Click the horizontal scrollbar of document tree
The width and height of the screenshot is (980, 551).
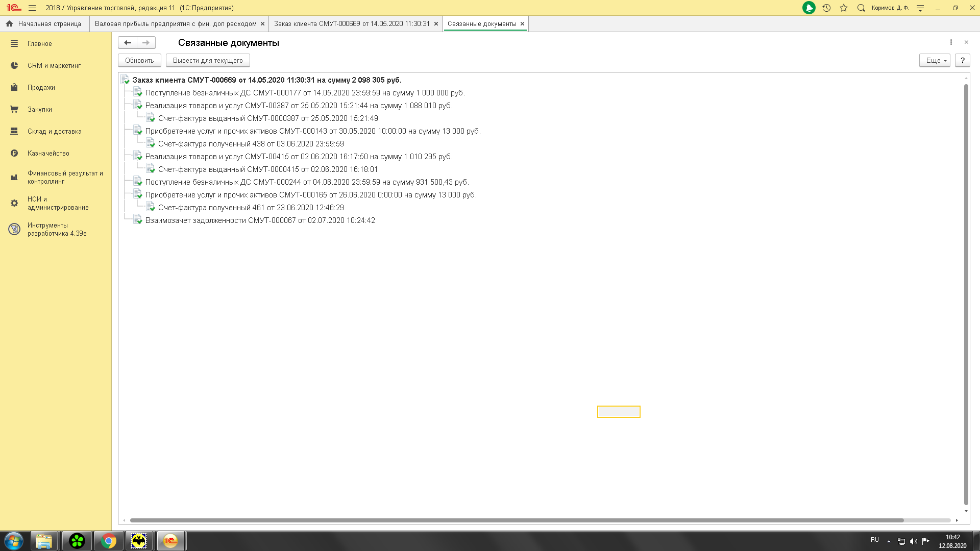coord(517,520)
